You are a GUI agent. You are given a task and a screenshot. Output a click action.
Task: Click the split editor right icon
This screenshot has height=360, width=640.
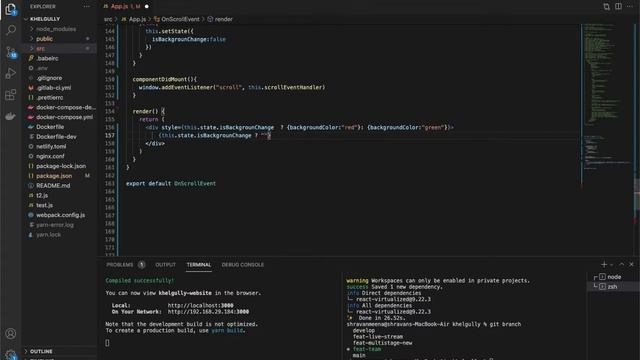point(618,7)
